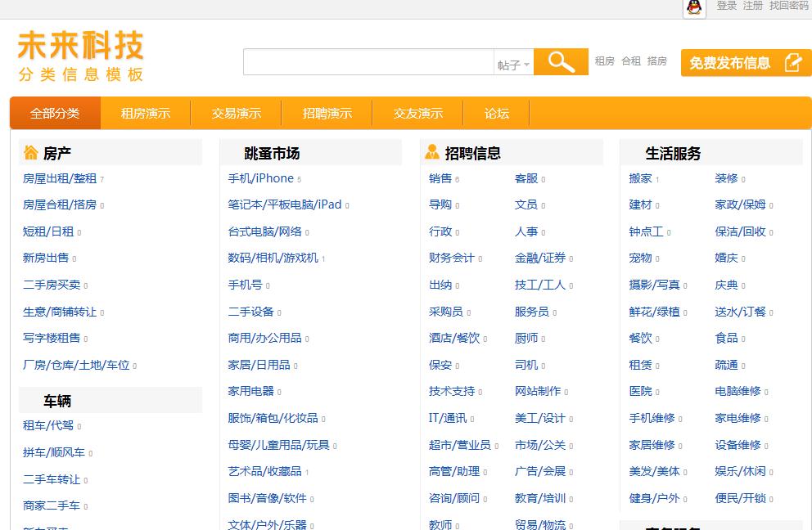This screenshot has height=530, width=812.
Task: Open the 房屋出租/整租 category link
Action: click(60, 178)
